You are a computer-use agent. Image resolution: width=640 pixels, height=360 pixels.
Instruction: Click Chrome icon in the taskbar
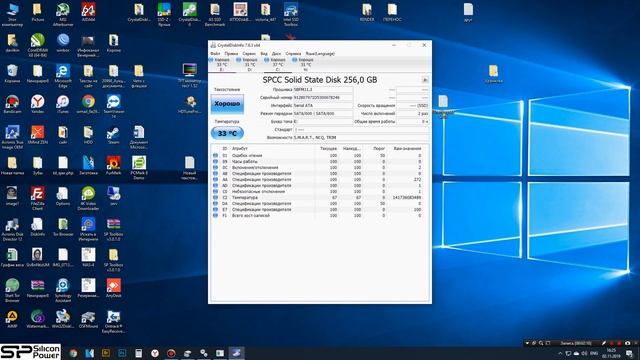[x=73, y=353]
